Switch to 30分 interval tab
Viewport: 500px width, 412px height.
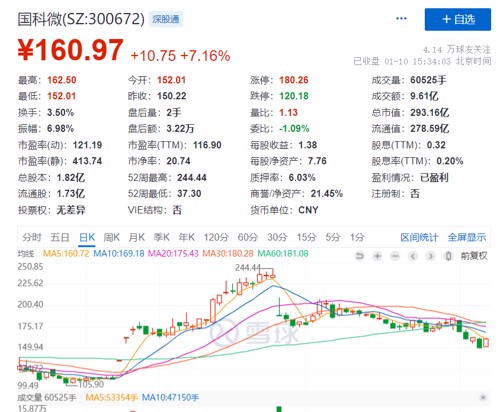(x=277, y=237)
